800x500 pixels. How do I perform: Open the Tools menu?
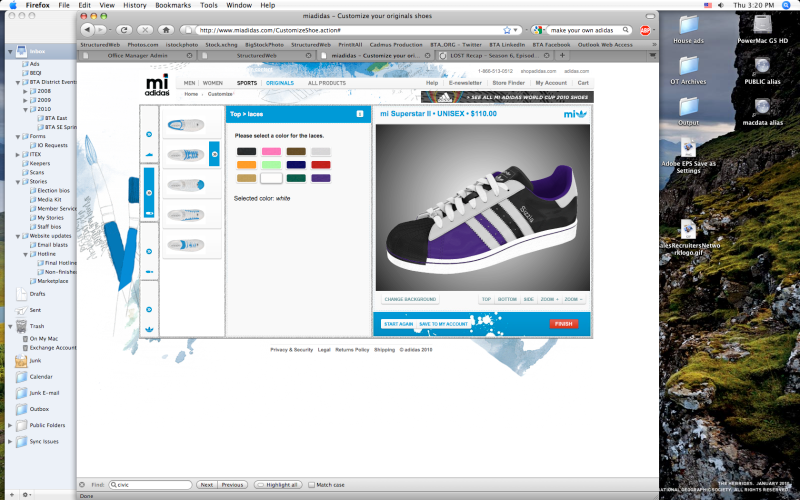(x=209, y=5)
